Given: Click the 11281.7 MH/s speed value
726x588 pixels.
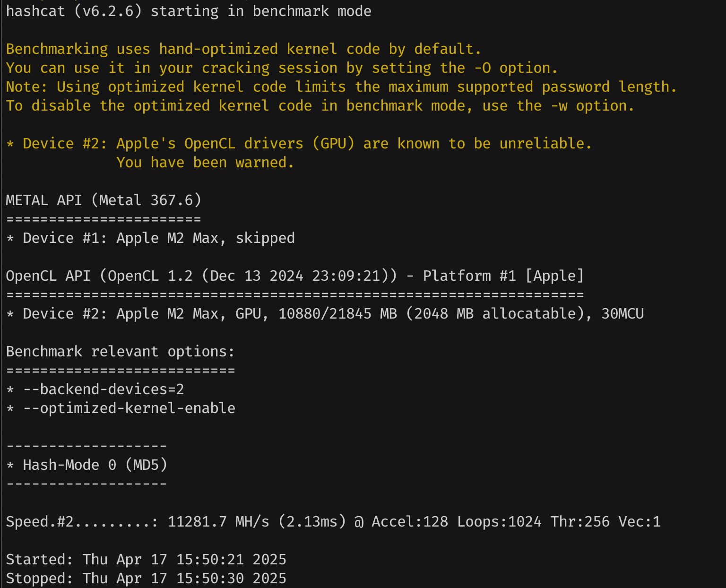Looking at the screenshot, I should [x=218, y=522].
